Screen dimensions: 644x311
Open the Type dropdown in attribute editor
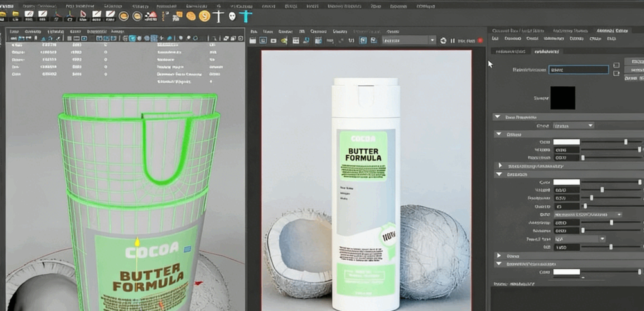point(573,126)
